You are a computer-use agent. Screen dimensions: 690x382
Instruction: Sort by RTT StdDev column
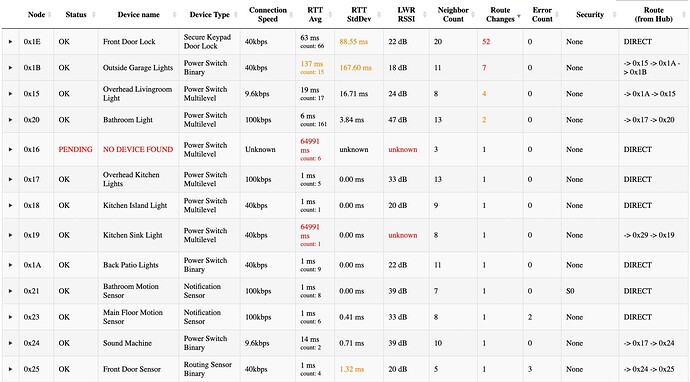pyautogui.click(x=359, y=15)
